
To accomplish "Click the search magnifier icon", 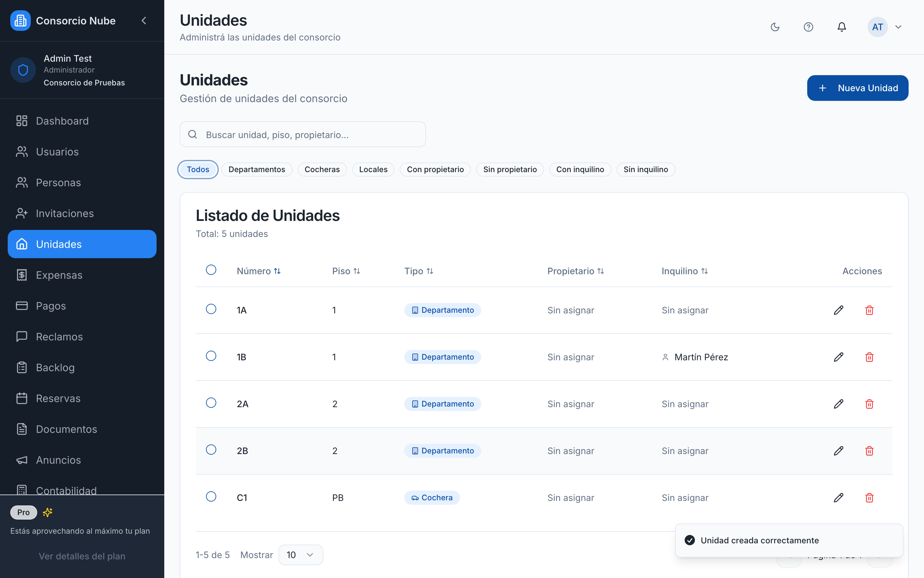I will click(x=193, y=135).
